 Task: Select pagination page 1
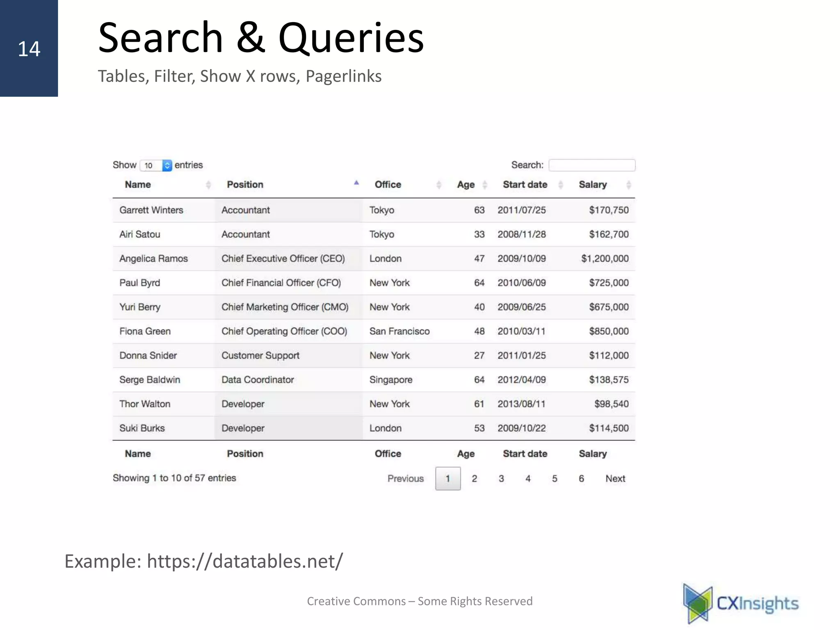(x=448, y=479)
